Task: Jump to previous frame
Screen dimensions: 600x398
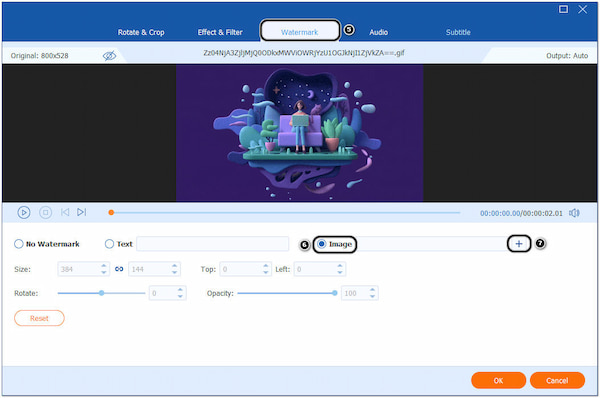Action: 65,212
